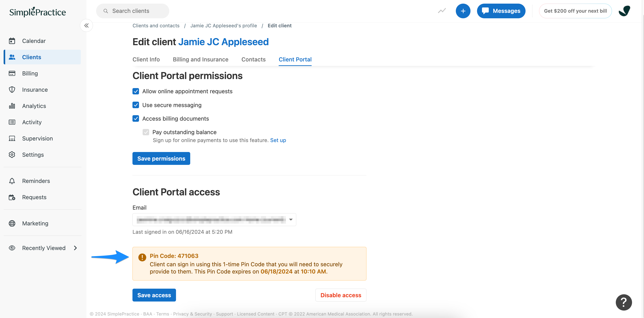Click Jamie JC Appleseed name in heading

click(x=223, y=42)
